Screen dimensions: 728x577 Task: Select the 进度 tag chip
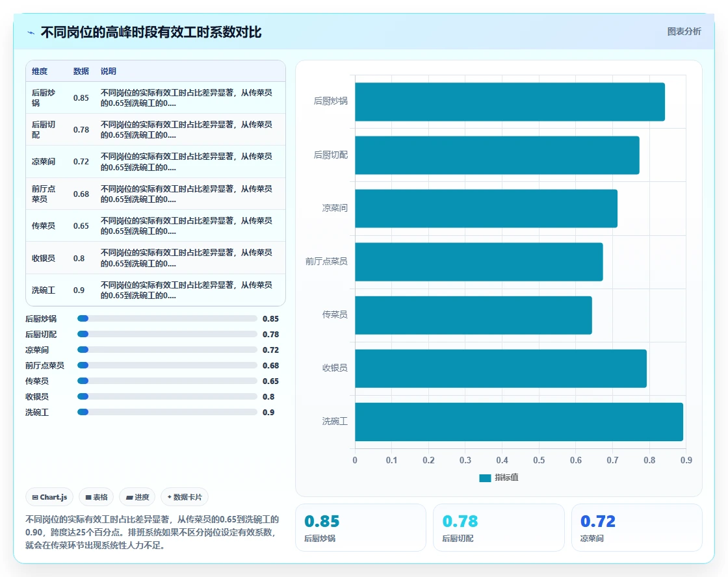(137, 497)
